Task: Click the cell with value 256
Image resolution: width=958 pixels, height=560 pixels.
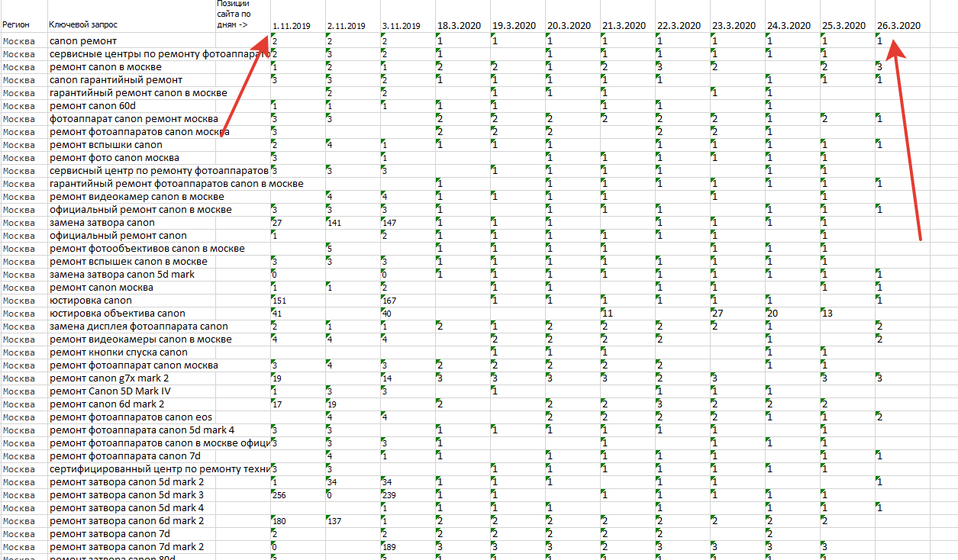Action: click(x=298, y=494)
